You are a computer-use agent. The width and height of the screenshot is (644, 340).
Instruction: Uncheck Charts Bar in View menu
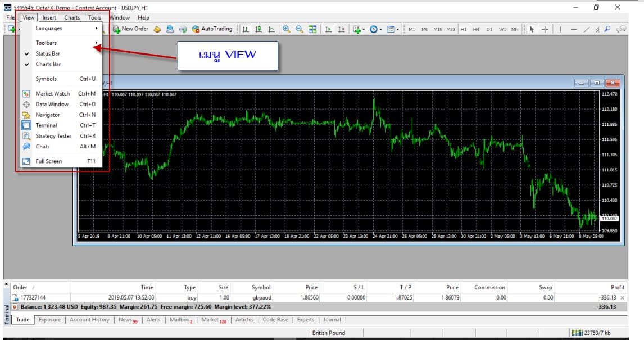click(48, 65)
